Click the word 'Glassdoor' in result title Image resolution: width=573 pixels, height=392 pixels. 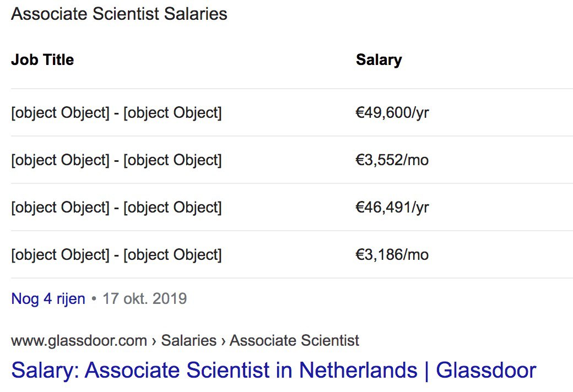coord(486,370)
